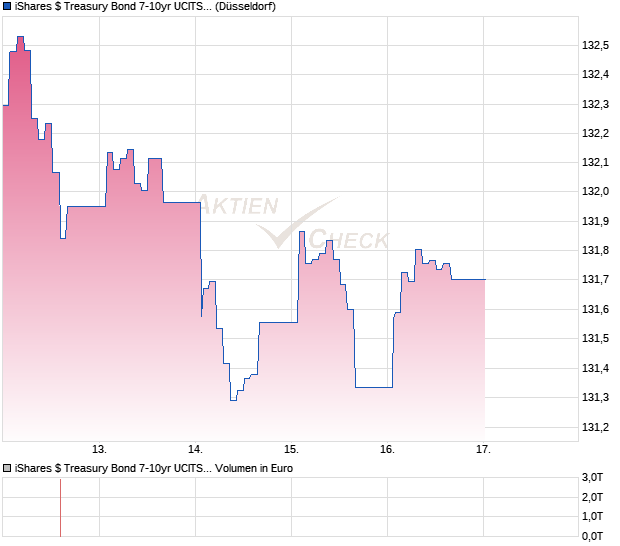
Task: Click the price axis label 131,4
Action: tap(595, 368)
